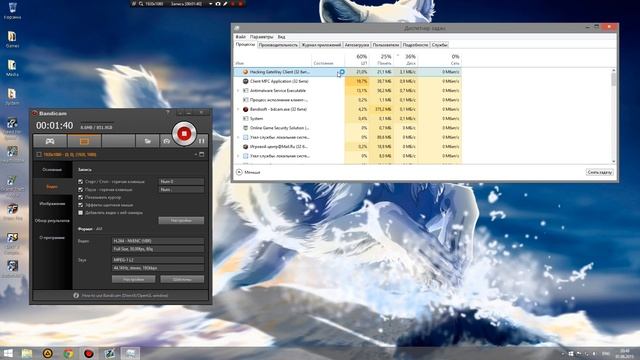Sort processes by the Диск column header
This screenshot has width=640, height=360.
(406, 60)
